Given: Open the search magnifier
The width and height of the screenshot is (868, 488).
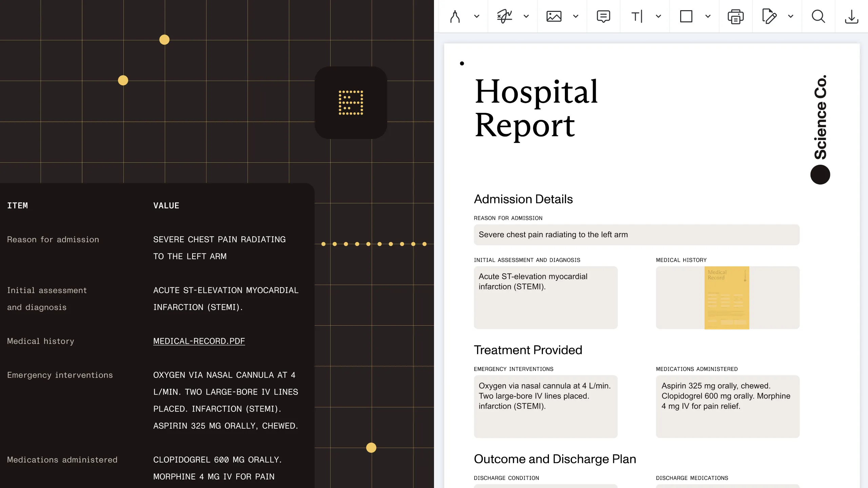Looking at the screenshot, I should click(x=818, y=16).
